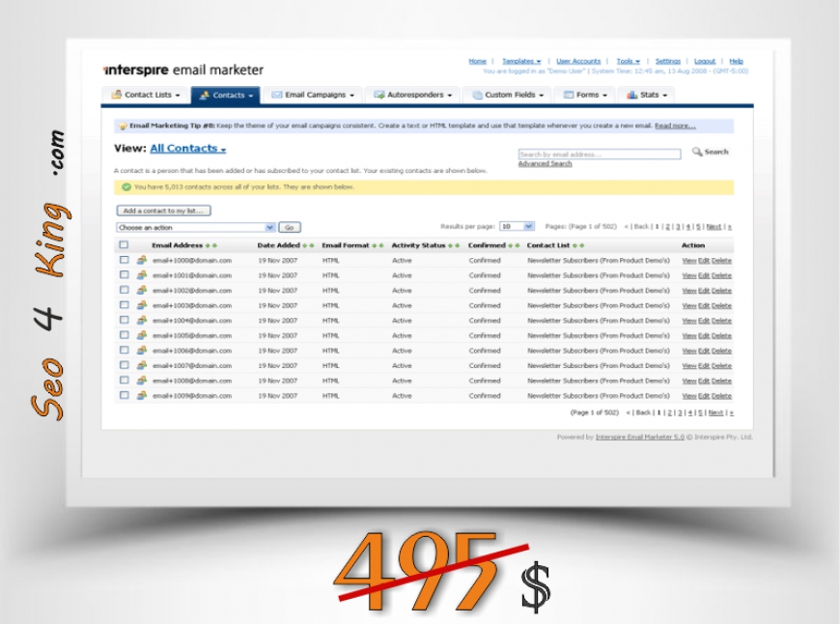
Task: Open the Contact Lists tab
Action: coord(146,95)
